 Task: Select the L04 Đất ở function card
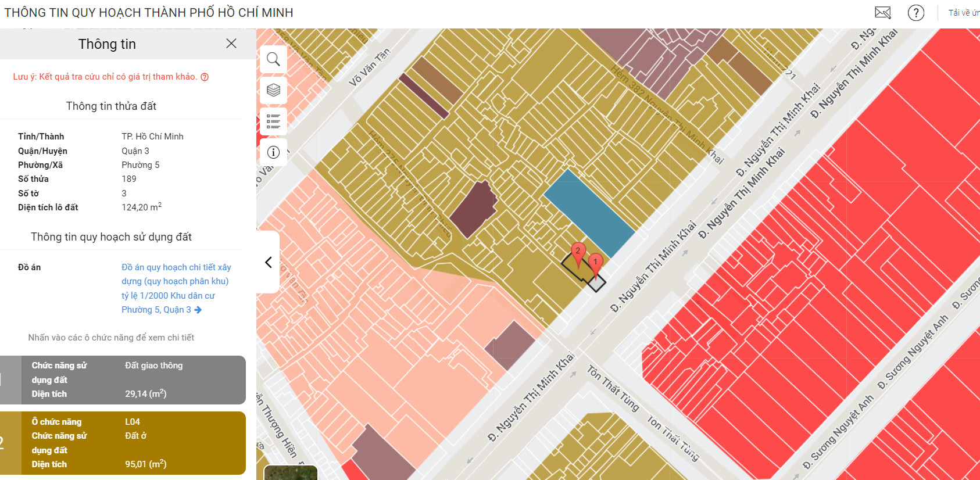click(x=123, y=443)
